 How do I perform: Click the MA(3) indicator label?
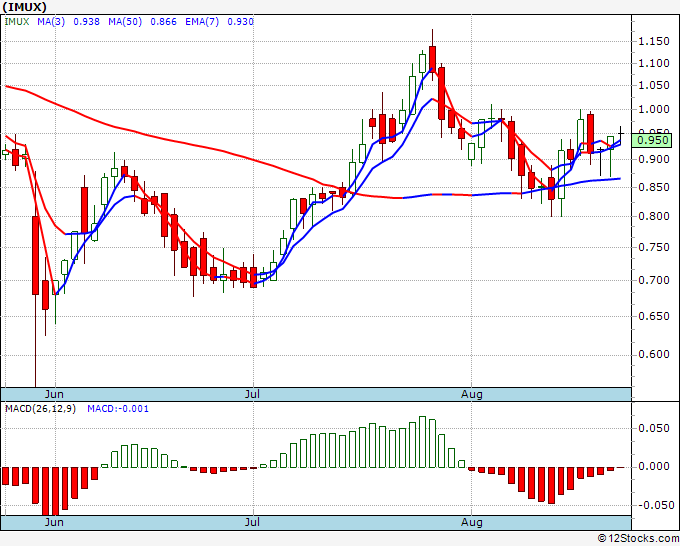[51, 22]
